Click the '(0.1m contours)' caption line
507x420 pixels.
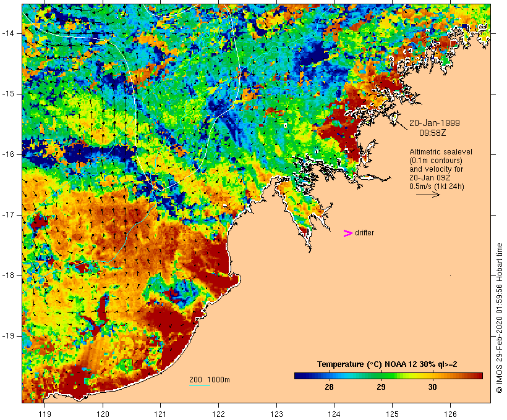(x=436, y=161)
